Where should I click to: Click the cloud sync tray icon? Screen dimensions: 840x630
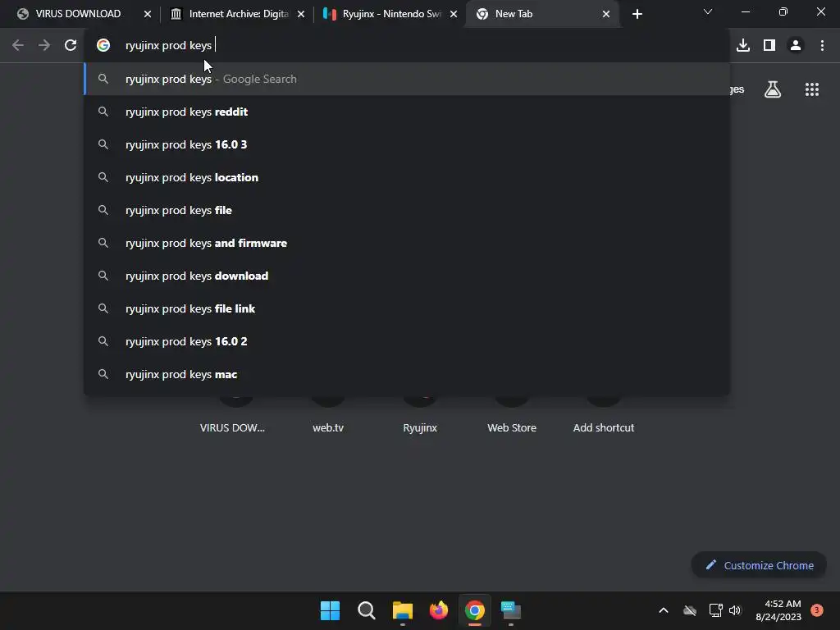pos(690,610)
